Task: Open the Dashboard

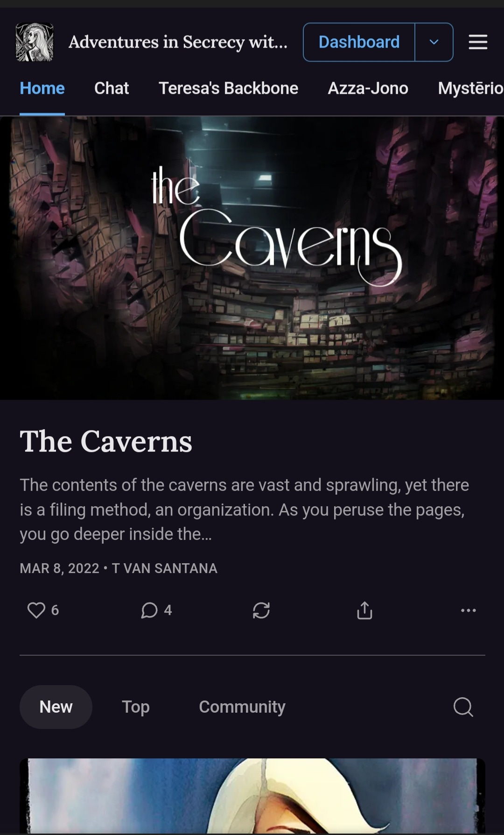Action: tap(359, 42)
